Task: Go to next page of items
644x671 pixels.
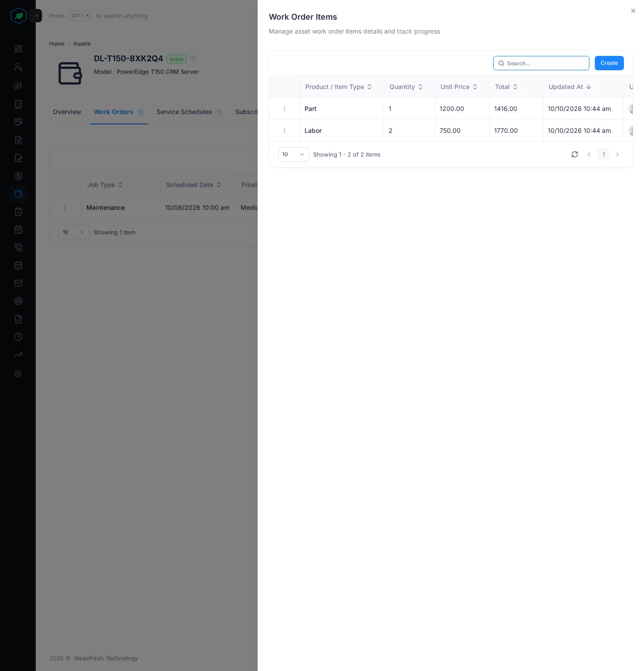Action: click(618, 154)
